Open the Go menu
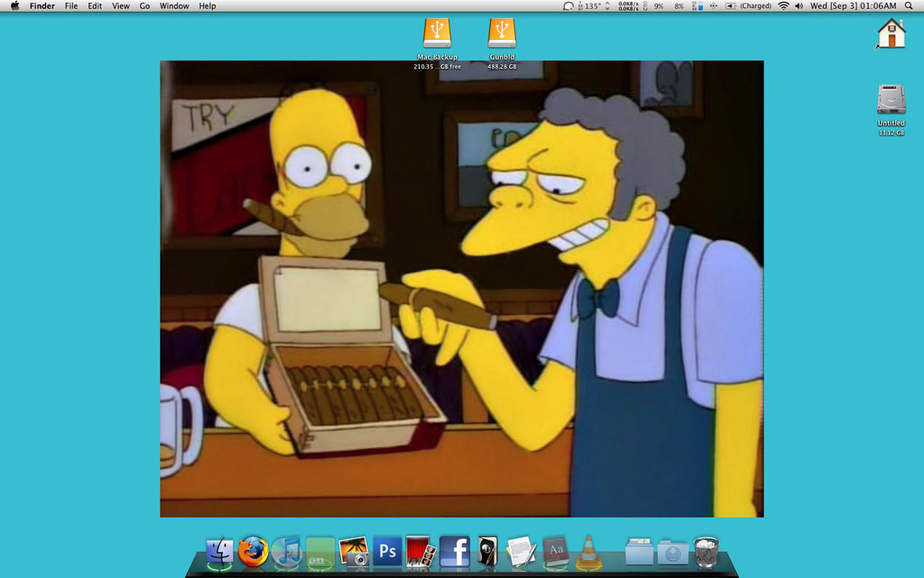The height and width of the screenshot is (578, 924). 143,5
